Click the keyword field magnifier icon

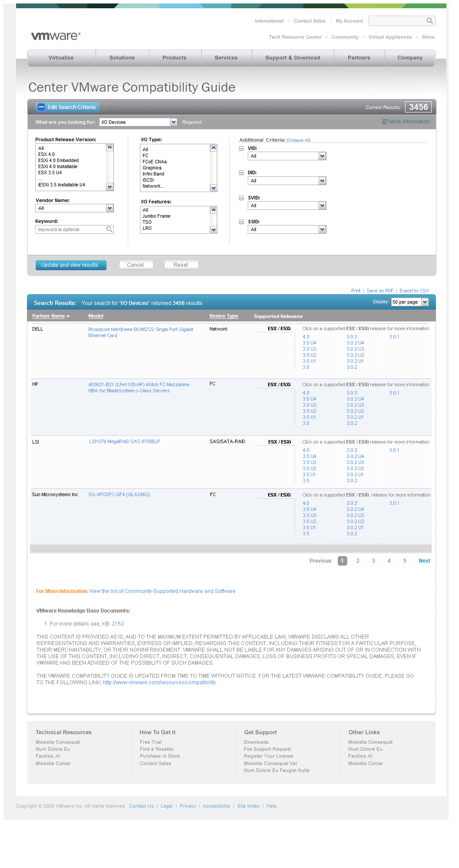110,229
